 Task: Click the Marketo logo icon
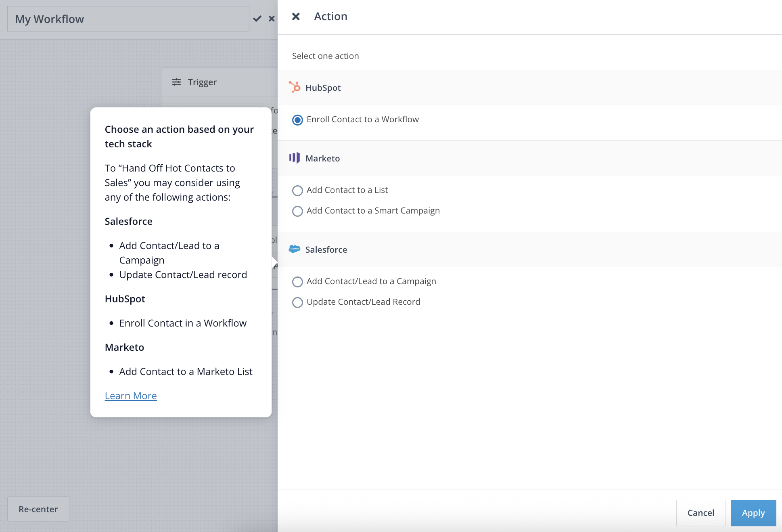[295, 158]
